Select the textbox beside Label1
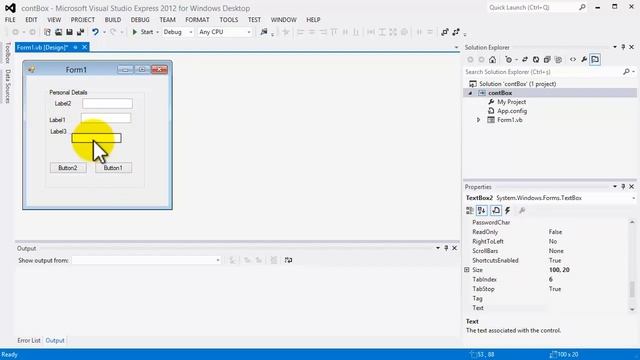Image resolution: width=640 pixels, height=360 pixels. [x=106, y=118]
